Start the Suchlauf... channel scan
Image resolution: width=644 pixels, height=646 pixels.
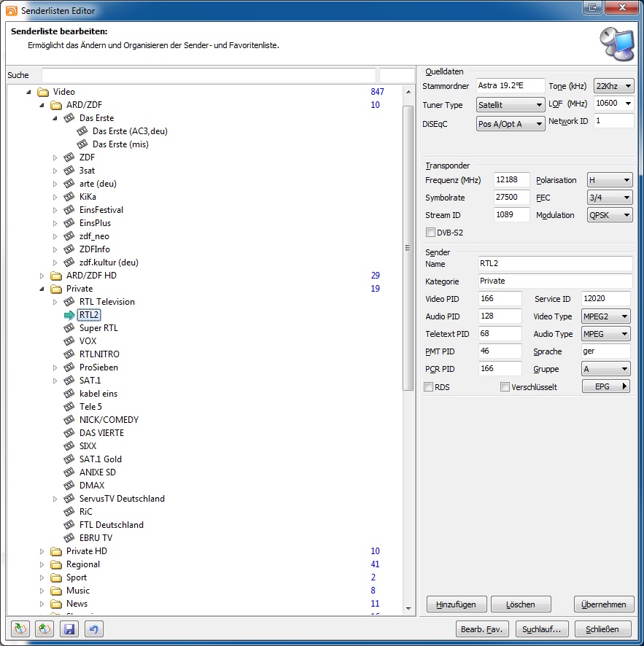click(542, 629)
